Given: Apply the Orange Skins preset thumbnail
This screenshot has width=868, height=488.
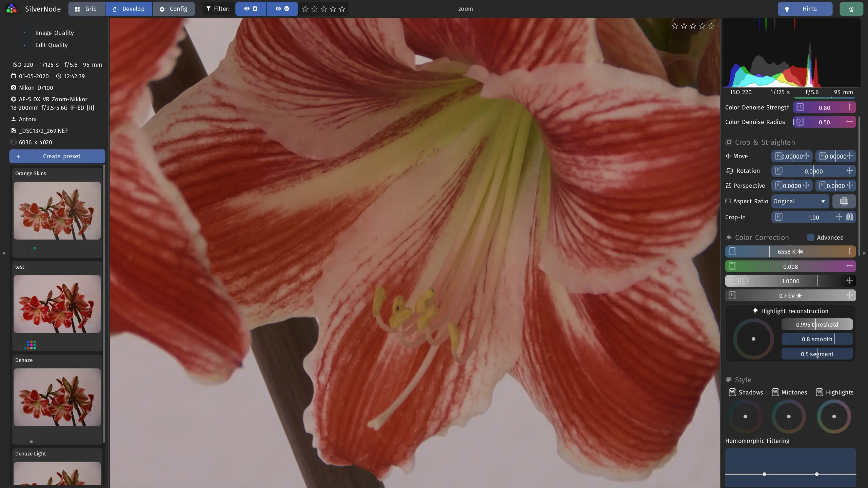Looking at the screenshot, I should (x=57, y=210).
